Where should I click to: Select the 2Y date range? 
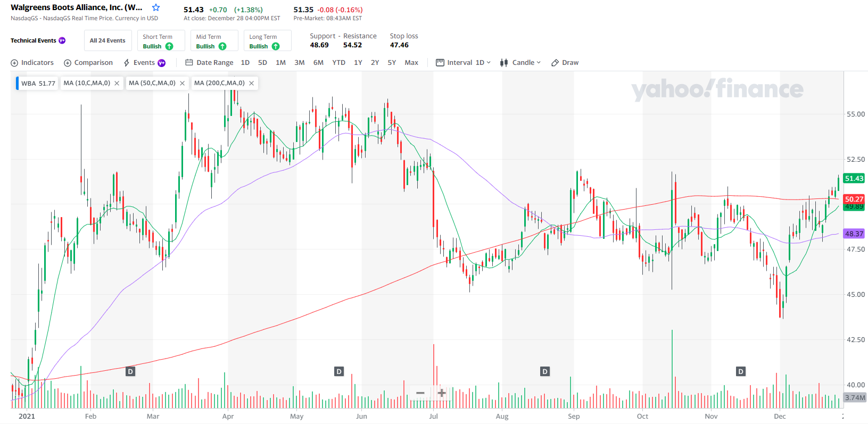375,63
